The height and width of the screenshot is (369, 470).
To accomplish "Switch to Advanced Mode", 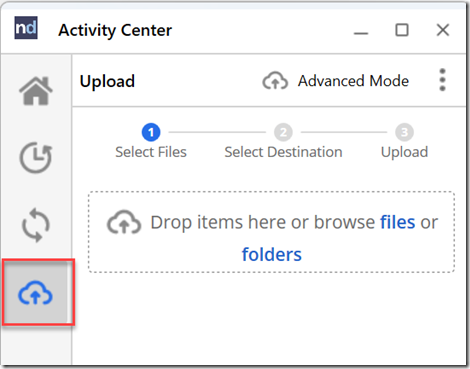I will tap(335, 81).
